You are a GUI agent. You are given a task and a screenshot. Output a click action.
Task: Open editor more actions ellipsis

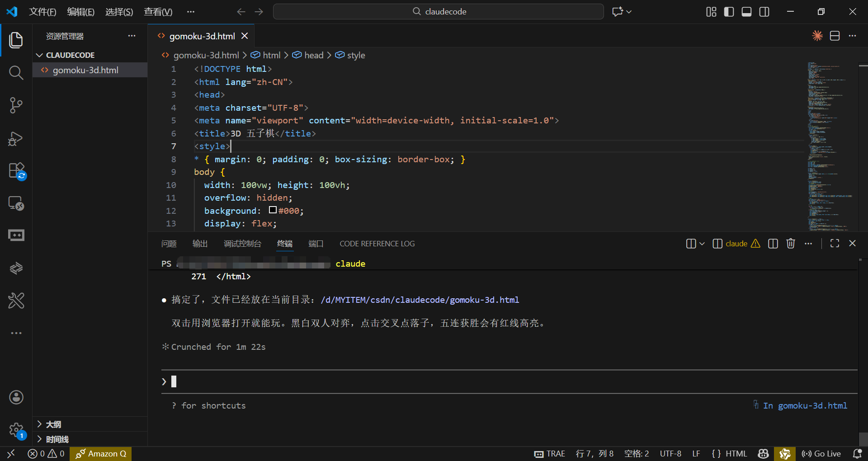click(x=852, y=36)
